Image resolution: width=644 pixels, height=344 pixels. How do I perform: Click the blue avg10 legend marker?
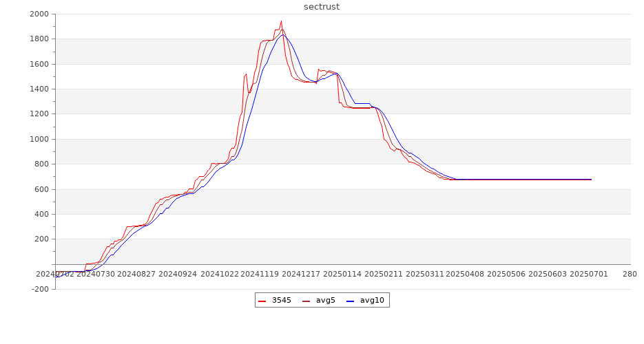tap(350, 301)
